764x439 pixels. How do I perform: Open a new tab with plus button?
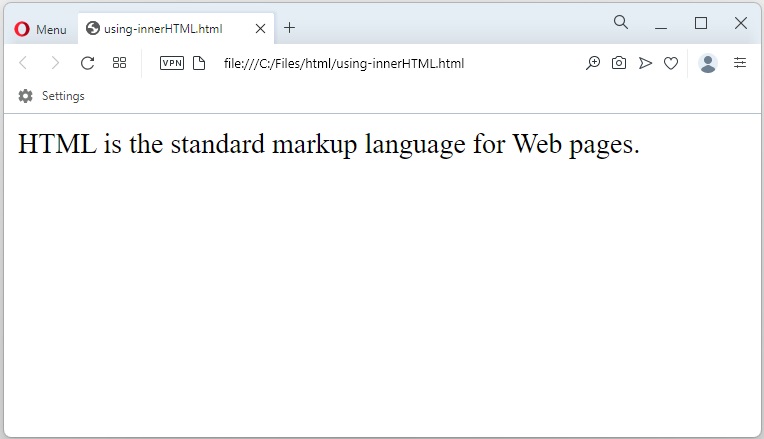click(x=290, y=28)
